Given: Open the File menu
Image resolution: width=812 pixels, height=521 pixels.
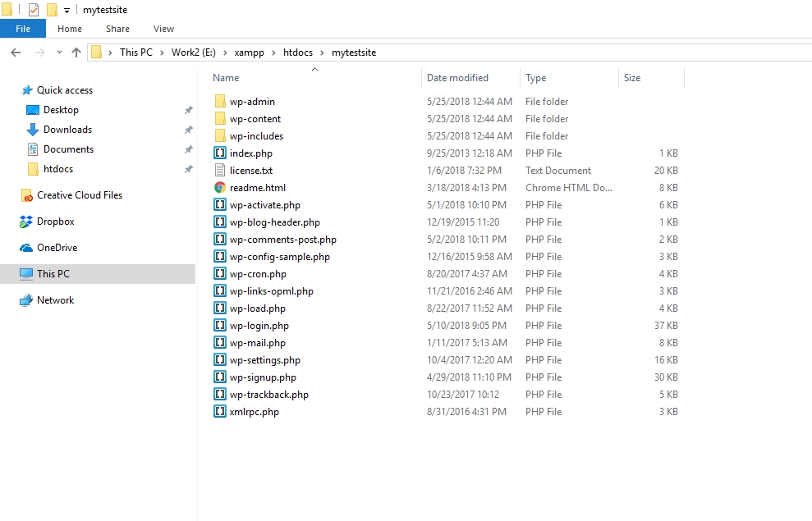Looking at the screenshot, I should (x=23, y=29).
